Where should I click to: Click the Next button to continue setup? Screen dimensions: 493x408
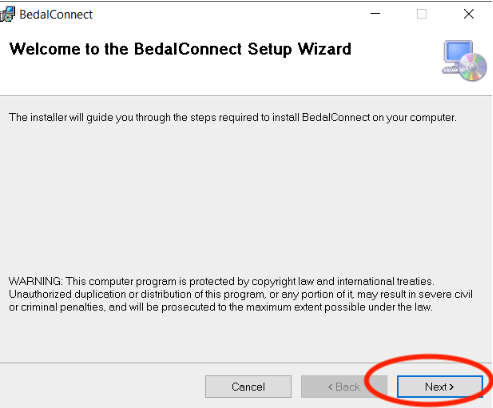(x=440, y=387)
